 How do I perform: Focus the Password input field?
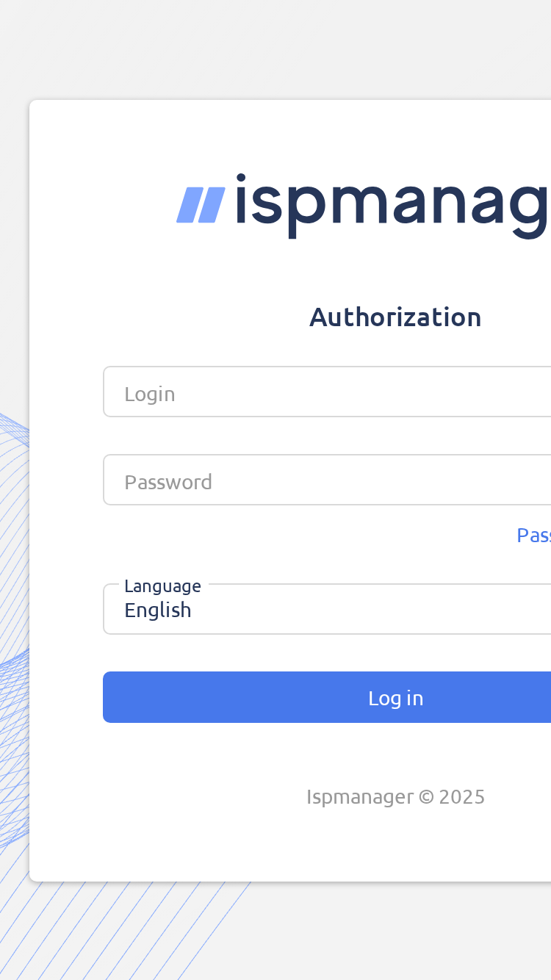click(327, 480)
